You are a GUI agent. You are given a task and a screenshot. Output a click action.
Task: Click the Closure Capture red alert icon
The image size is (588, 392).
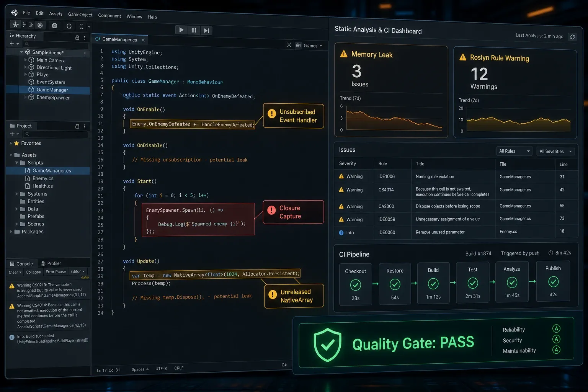[x=271, y=210]
